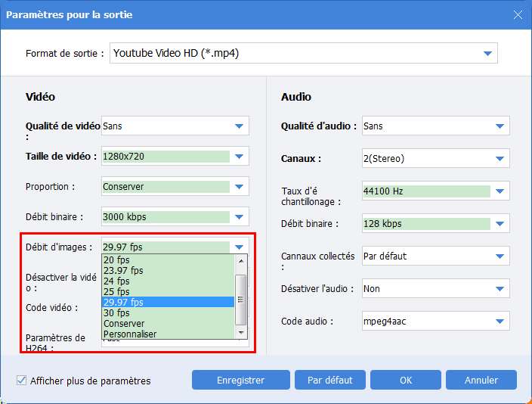Screen dimensions: 532x404
Task: Click the Annuler button
Action: [x=481, y=380]
